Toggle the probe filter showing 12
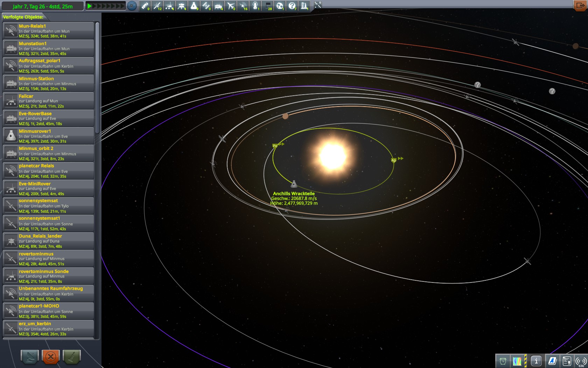 (157, 6)
